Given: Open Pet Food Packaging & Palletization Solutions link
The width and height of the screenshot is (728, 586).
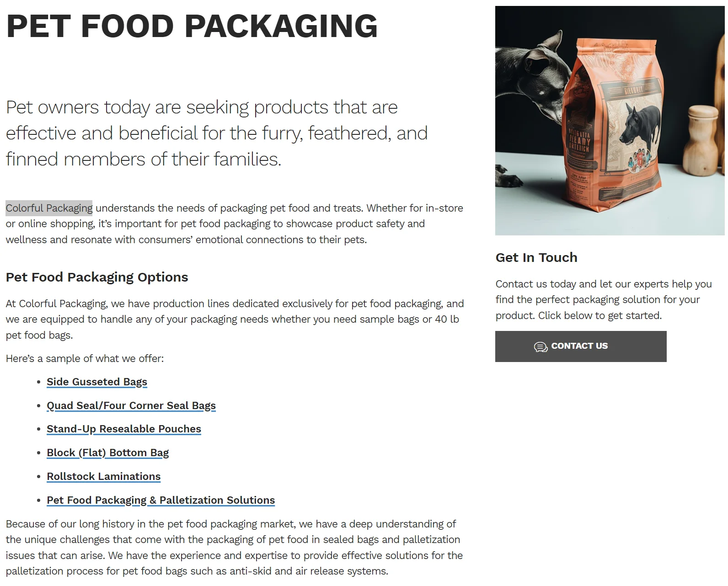Looking at the screenshot, I should (161, 500).
